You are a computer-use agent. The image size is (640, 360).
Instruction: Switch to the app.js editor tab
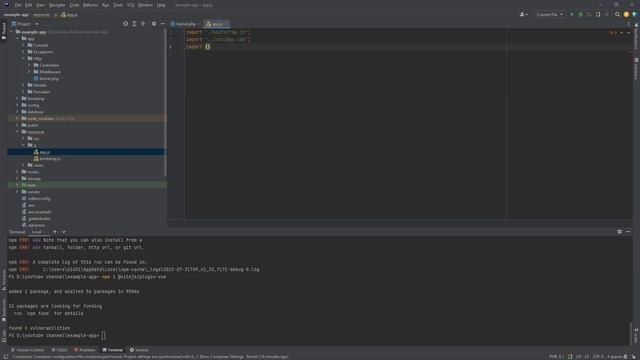pos(216,24)
